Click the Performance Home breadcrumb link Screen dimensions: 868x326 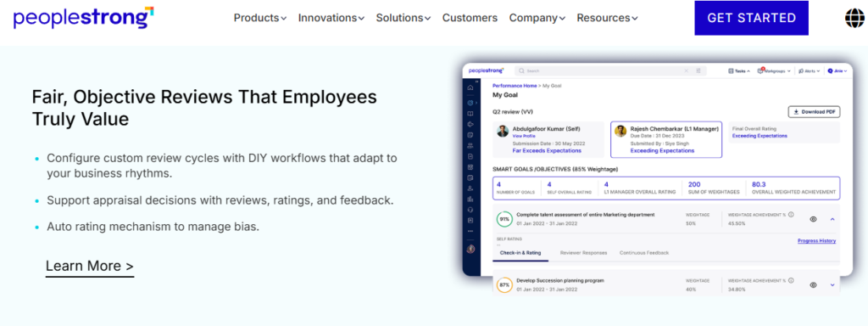point(515,86)
